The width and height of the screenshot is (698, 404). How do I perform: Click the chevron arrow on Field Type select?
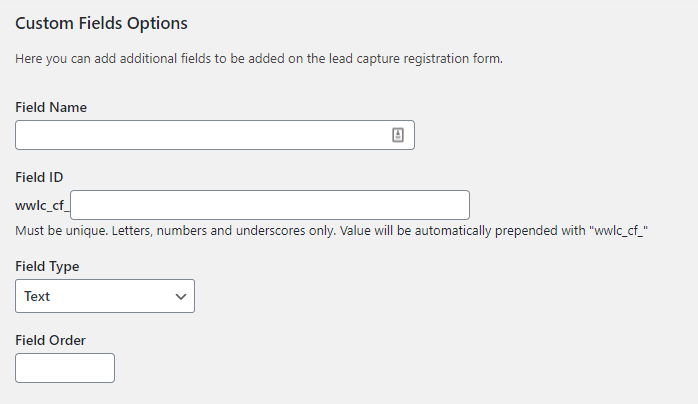click(181, 296)
